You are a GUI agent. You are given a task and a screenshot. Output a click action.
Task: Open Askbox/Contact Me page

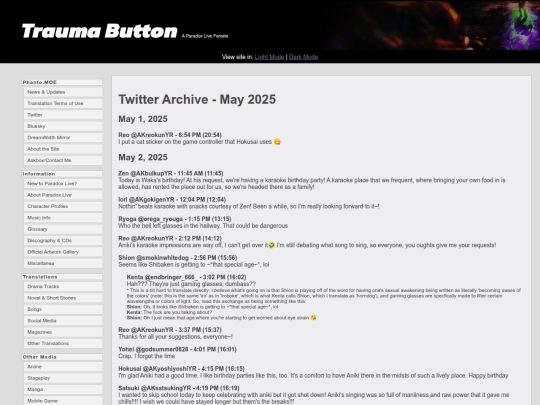pyautogui.click(x=63, y=160)
